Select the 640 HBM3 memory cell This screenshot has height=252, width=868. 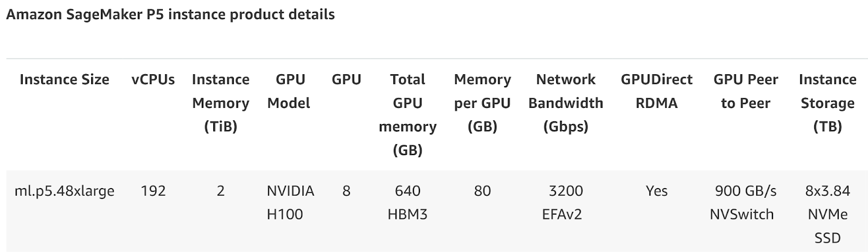407,203
